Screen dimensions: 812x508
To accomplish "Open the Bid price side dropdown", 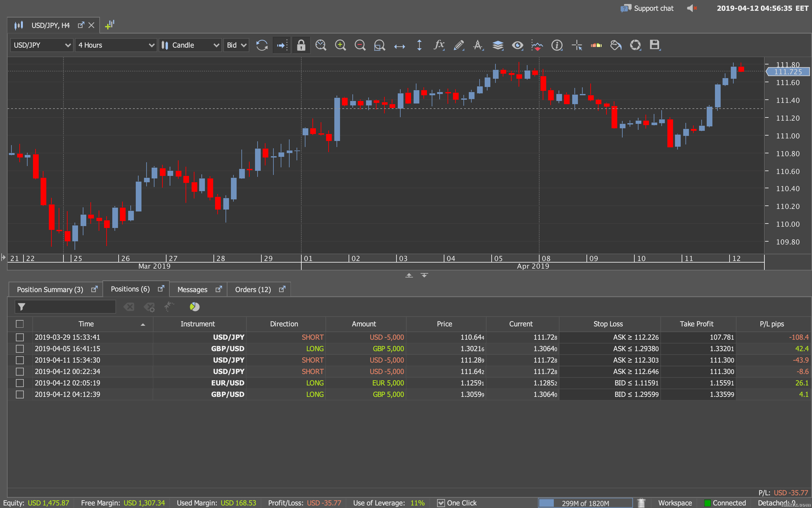I will click(x=236, y=45).
